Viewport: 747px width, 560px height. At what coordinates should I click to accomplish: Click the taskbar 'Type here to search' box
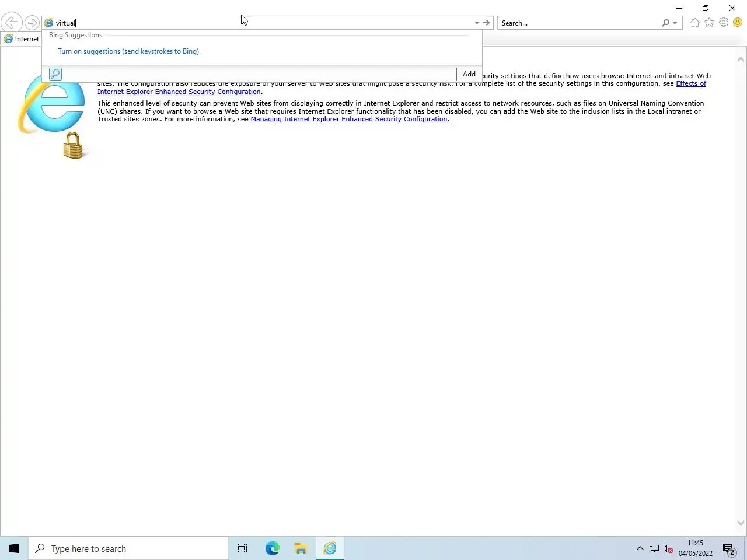pos(128,548)
